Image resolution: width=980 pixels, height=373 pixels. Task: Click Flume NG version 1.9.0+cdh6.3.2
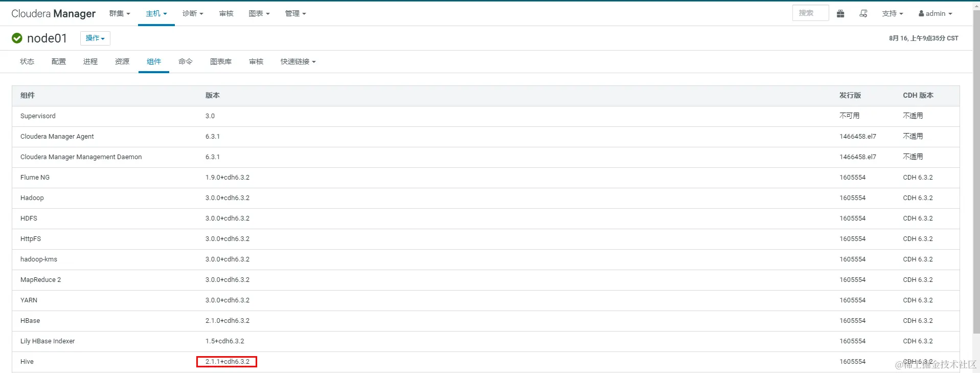click(227, 178)
